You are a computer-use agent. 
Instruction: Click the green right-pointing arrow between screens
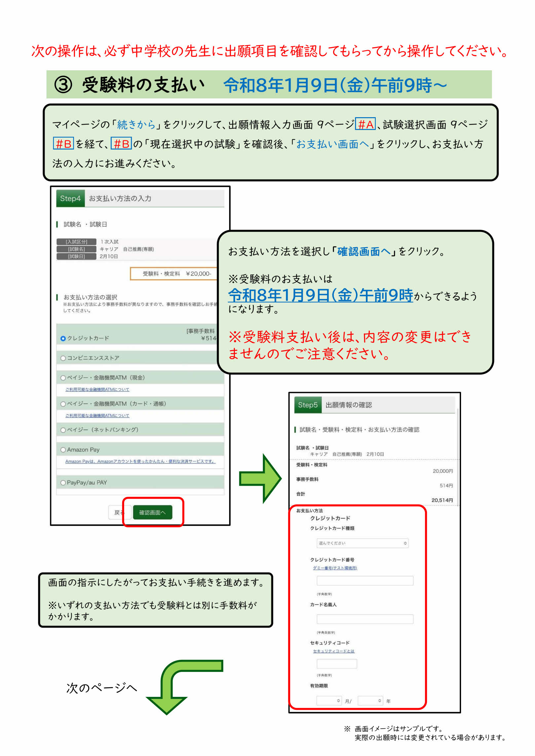click(x=260, y=478)
